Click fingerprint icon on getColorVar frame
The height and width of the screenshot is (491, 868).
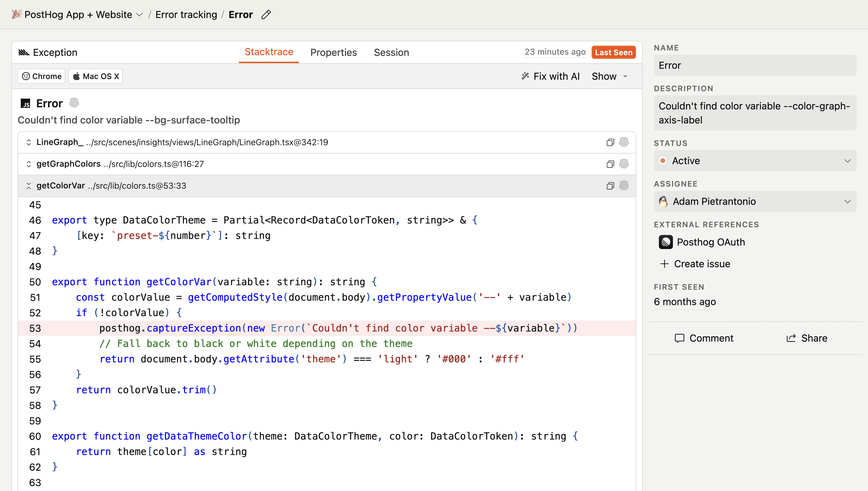(624, 186)
